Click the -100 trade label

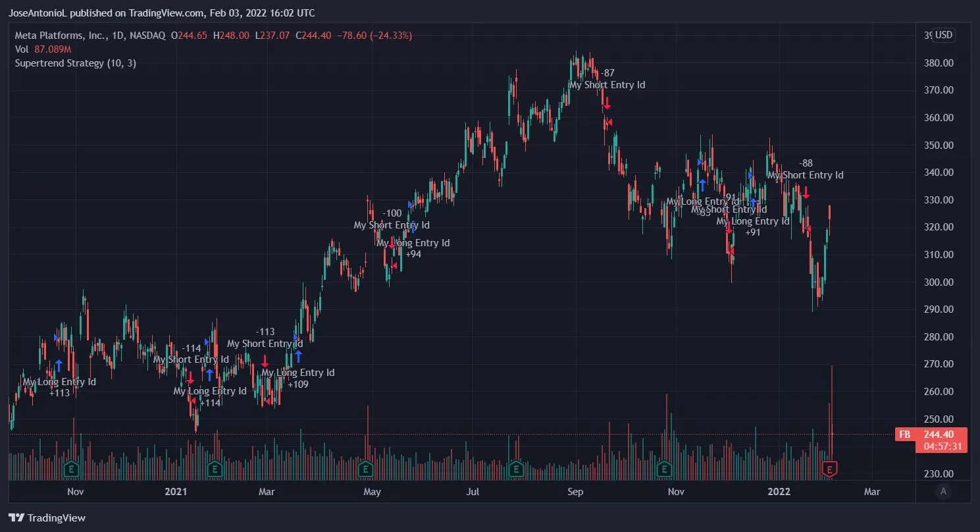392,213
